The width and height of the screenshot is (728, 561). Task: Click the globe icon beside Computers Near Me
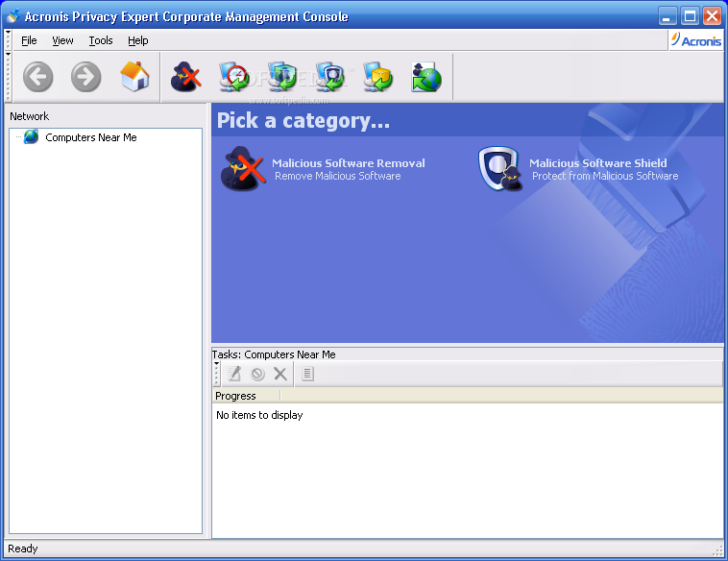click(31, 137)
